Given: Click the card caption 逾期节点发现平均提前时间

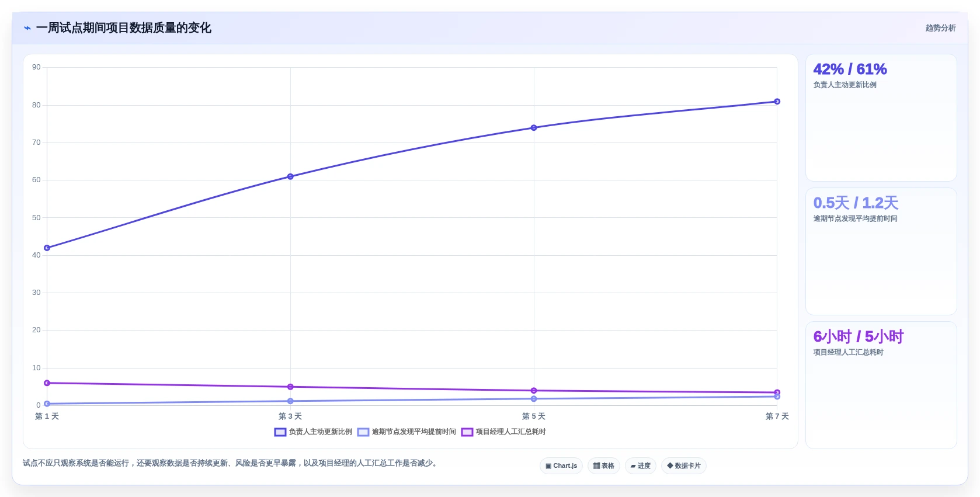Looking at the screenshot, I should pos(855,218).
